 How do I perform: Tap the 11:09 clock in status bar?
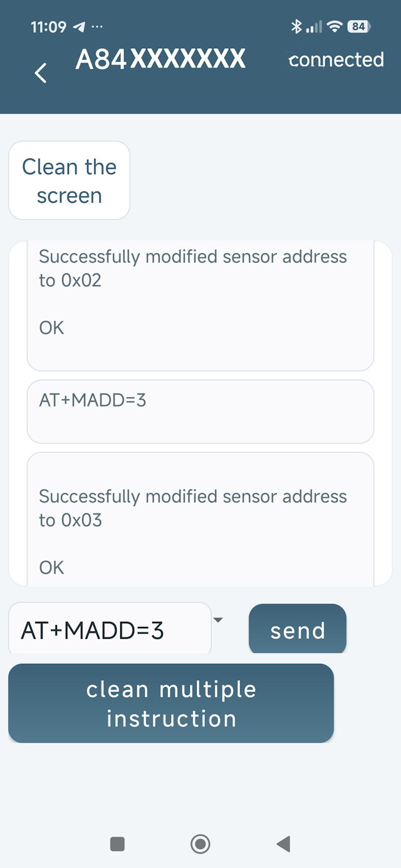click(48, 27)
